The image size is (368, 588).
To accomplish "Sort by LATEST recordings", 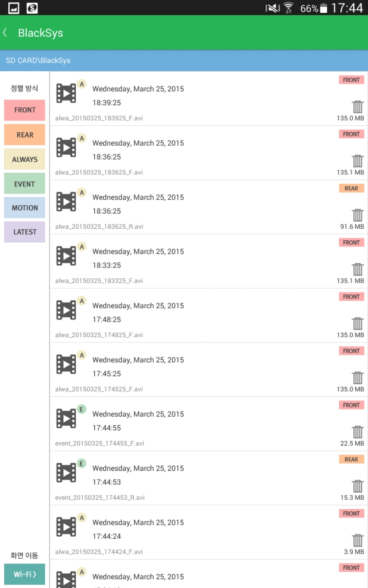I will (x=25, y=232).
